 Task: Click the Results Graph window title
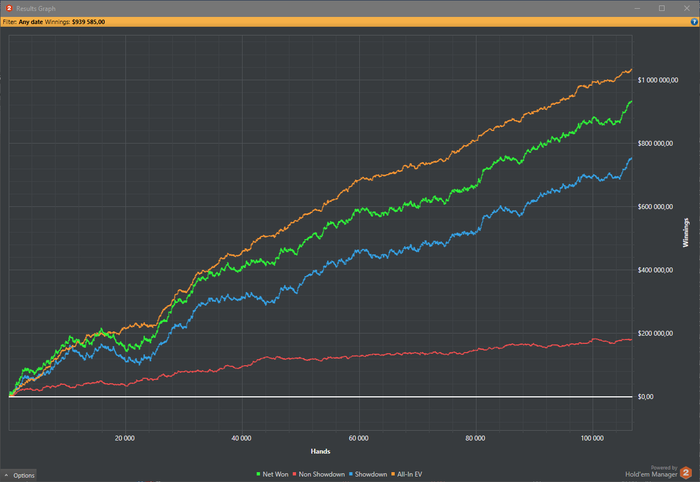point(36,8)
